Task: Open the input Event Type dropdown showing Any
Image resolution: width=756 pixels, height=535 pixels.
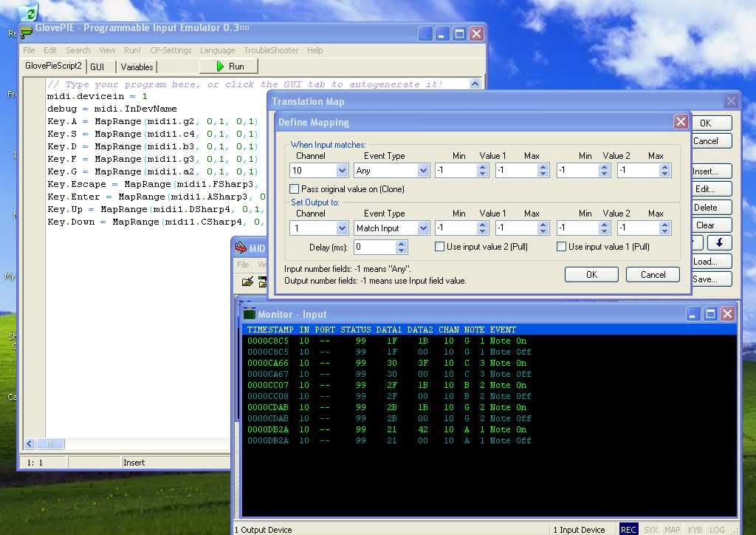Action: [423, 170]
